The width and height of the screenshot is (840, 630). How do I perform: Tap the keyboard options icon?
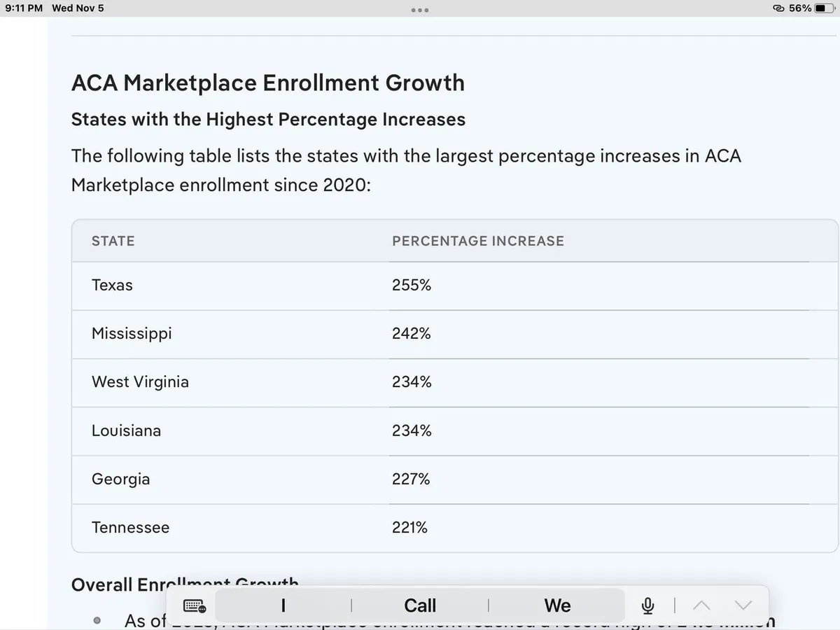tap(194, 605)
